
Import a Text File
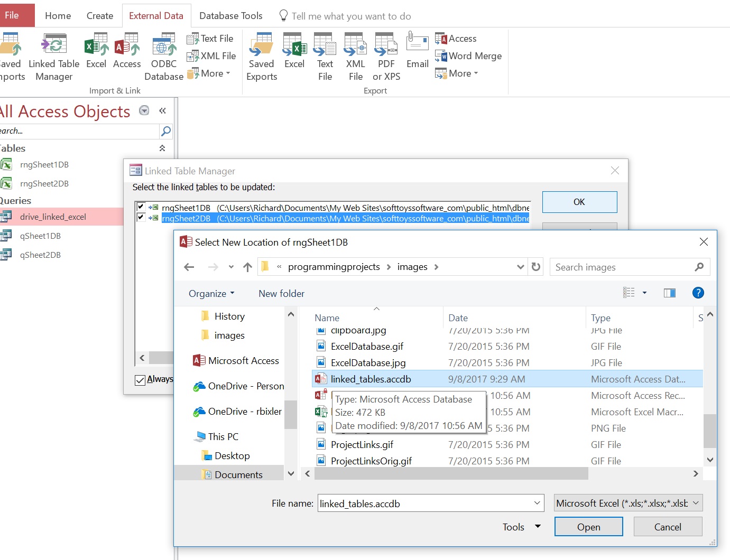(x=210, y=39)
